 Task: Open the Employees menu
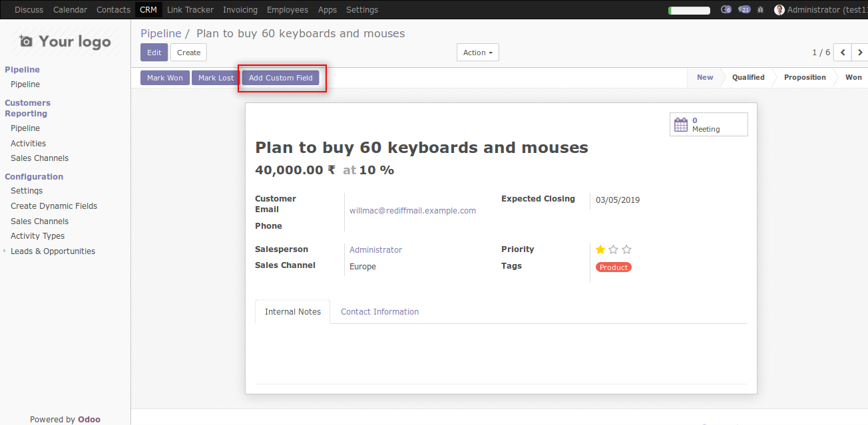click(x=288, y=10)
